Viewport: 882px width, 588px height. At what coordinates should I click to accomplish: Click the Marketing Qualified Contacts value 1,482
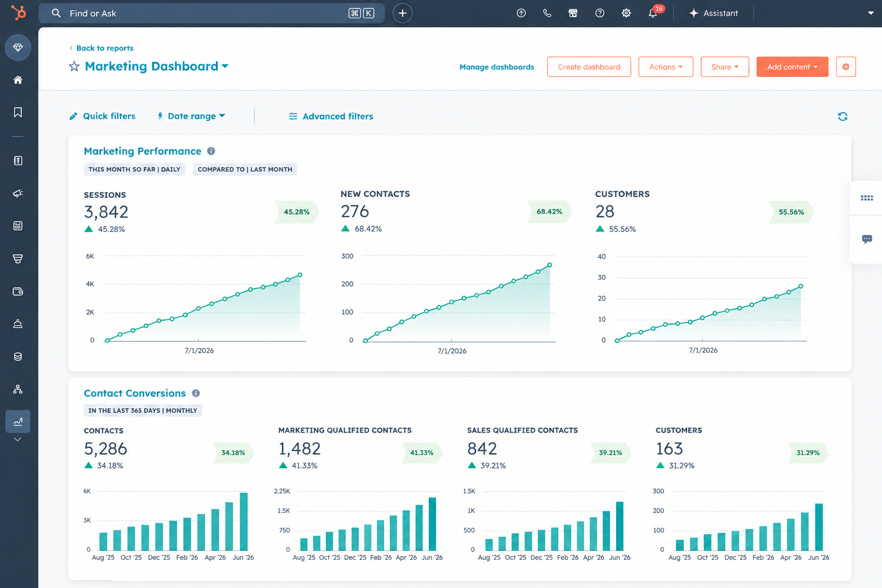300,448
